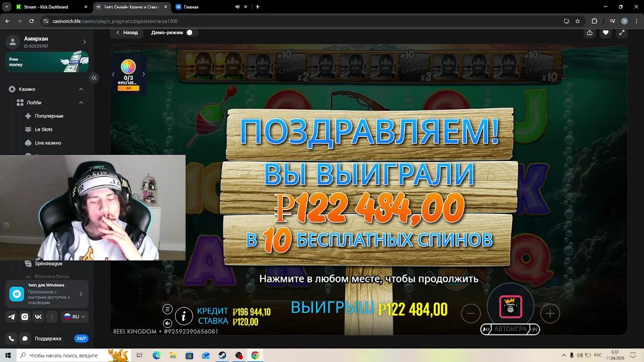Open the Chrome three-dot menu
644x362 pixels.
(x=636, y=21)
